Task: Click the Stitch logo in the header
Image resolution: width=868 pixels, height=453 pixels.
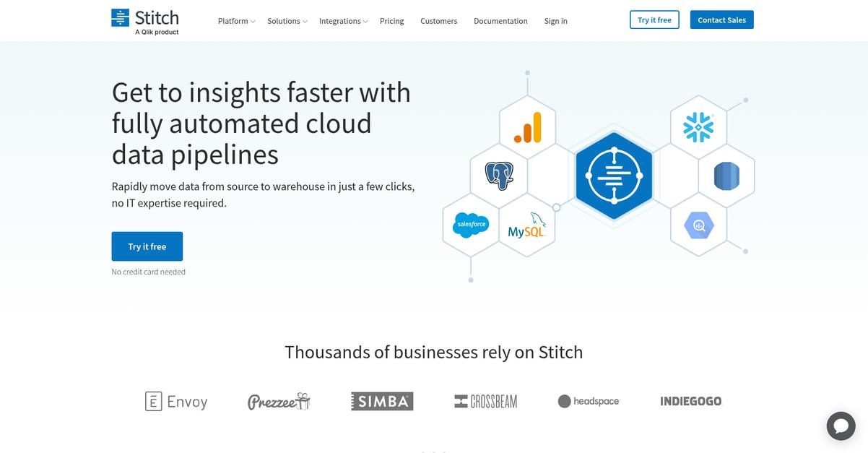Action: click(x=145, y=21)
